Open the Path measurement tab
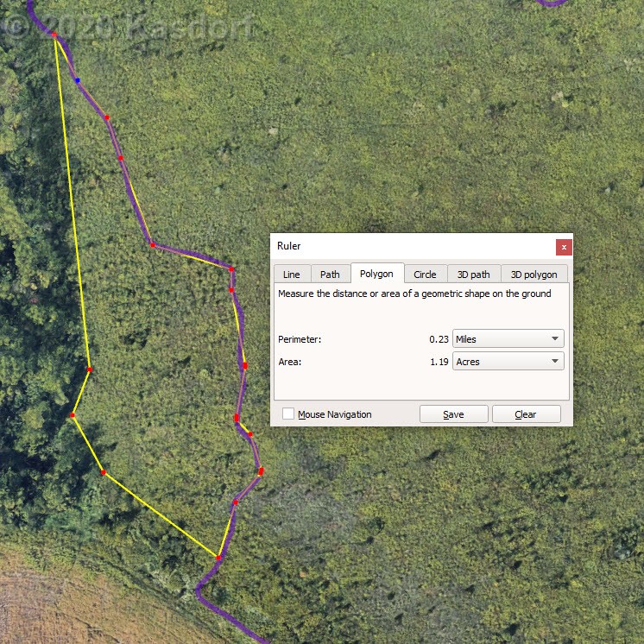This screenshot has height=644, width=644. (330, 275)
